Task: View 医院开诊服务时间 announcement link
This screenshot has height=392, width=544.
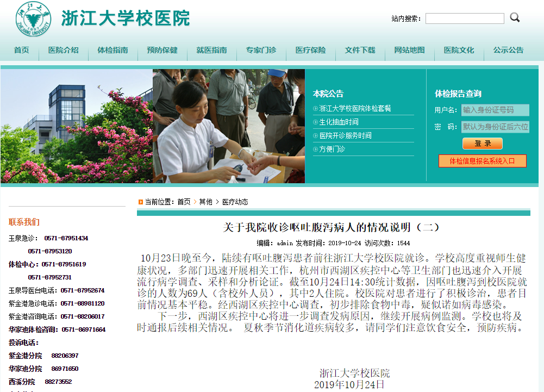Action: (345, 136)
